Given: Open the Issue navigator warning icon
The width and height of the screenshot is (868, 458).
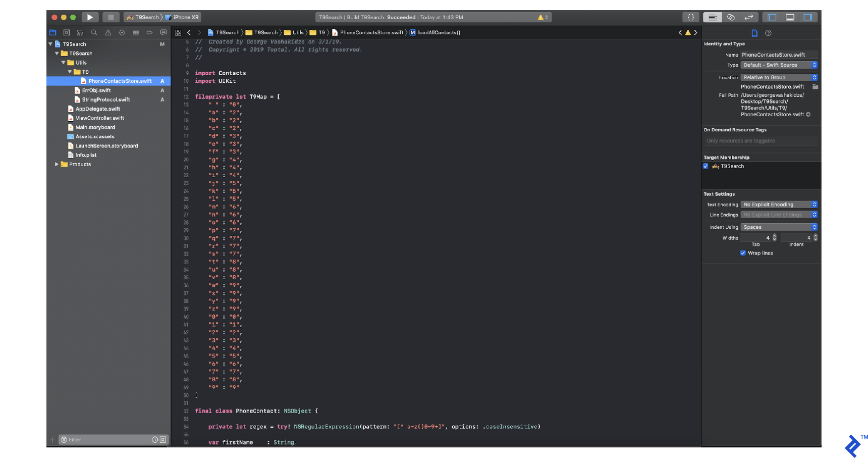Looking at the screenshot, I should 108,32.
